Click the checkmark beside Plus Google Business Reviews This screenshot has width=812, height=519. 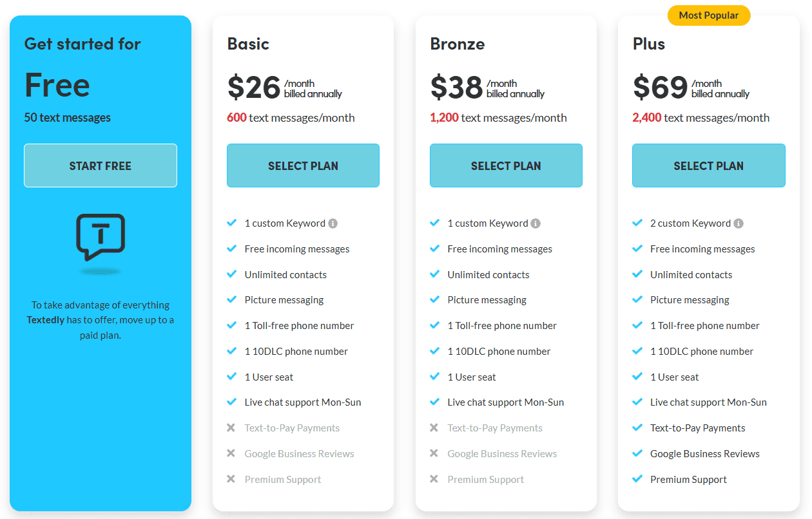tap(638, 453)
